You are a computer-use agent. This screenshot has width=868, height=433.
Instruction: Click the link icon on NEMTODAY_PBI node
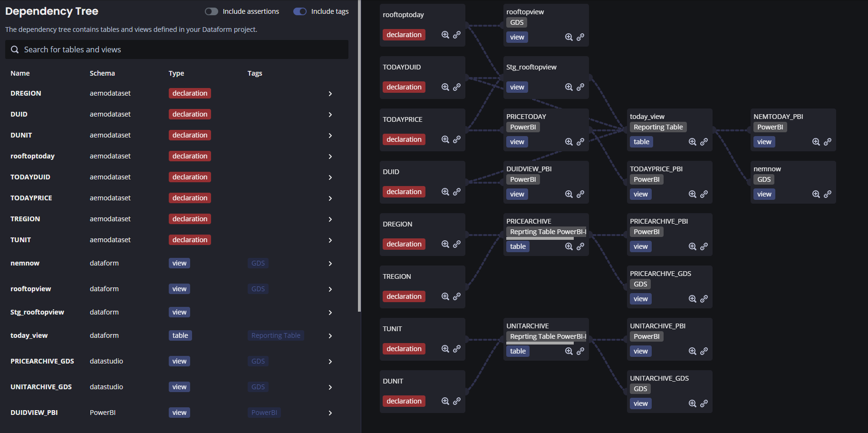tap(828, 141)
